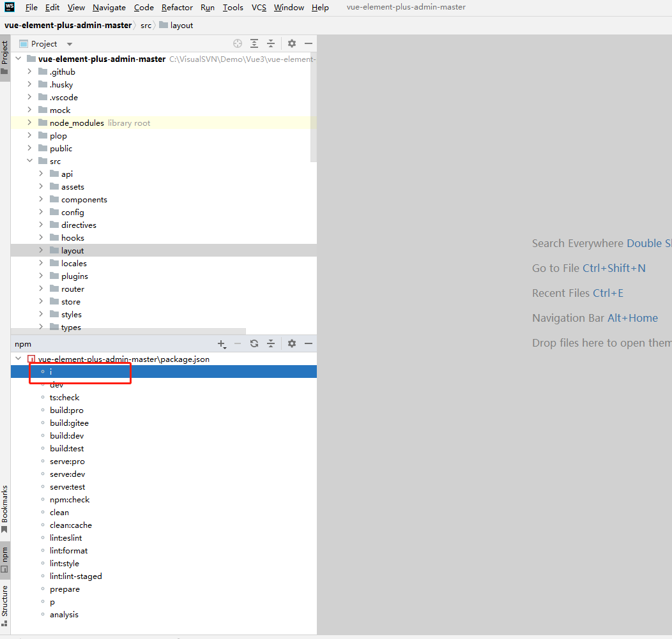Click Add plus icon in npm panel

point(222,344)
